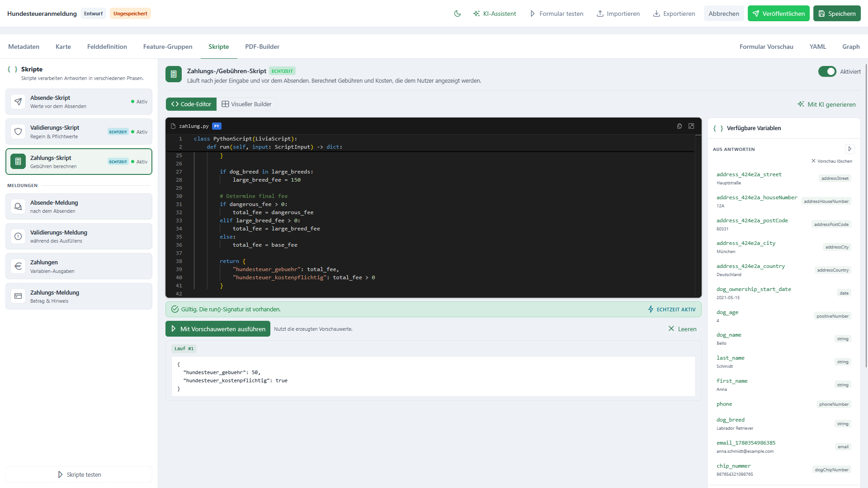Click the green validity check icon

coord(175,310)
